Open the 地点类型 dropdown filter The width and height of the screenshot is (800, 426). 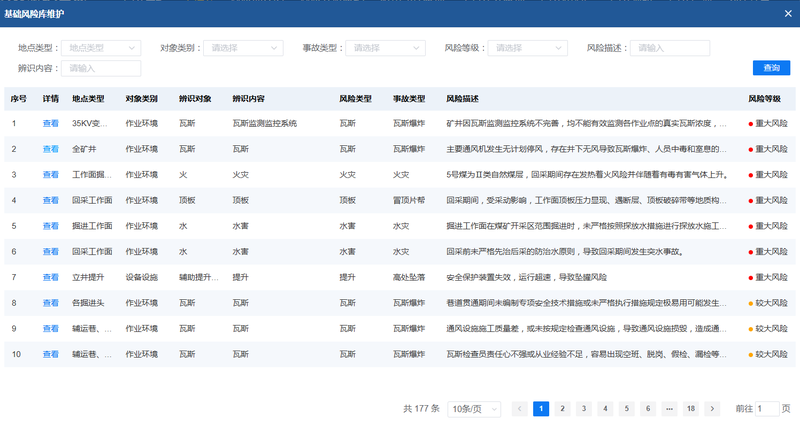click(x=101, y=48)
